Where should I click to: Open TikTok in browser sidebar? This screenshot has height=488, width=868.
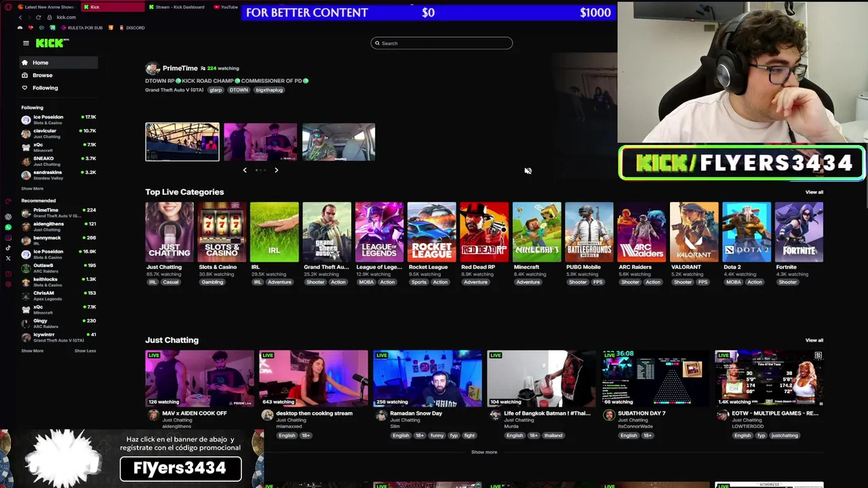[x=8, y=248]
